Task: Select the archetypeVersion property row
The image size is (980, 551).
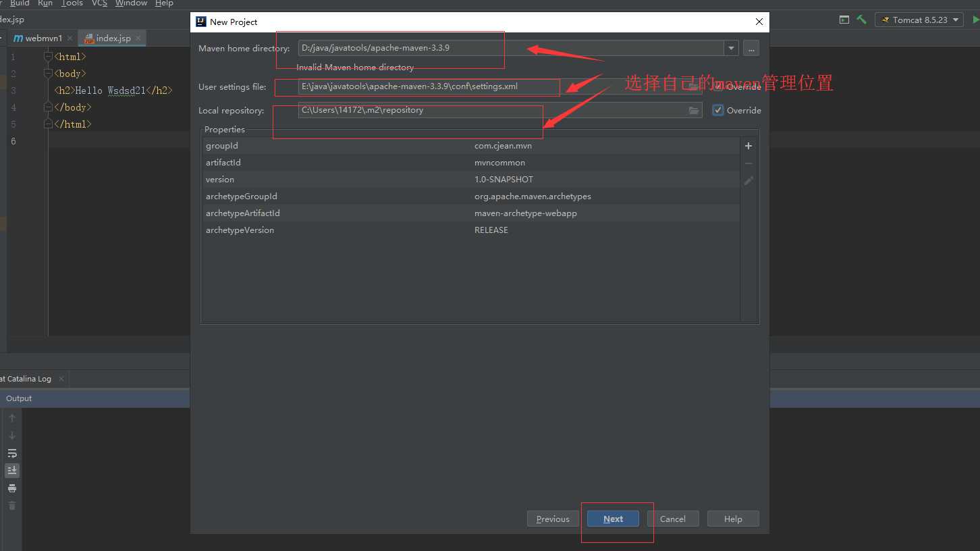Action: pyautogui.click(x=470, y=230)
